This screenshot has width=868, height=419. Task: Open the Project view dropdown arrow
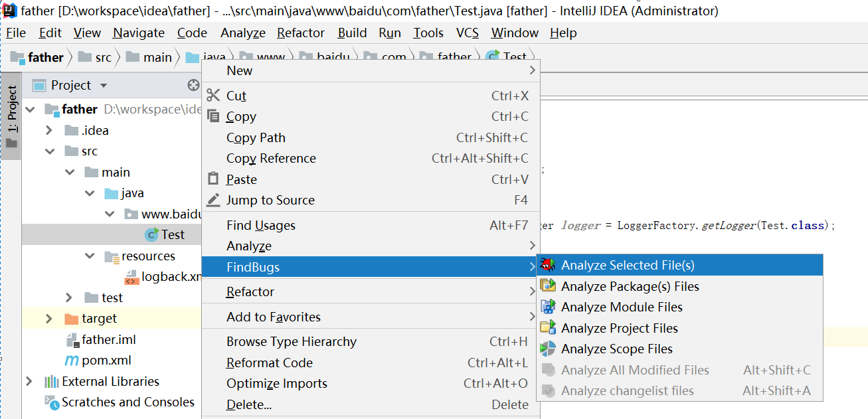pos(103,86)
